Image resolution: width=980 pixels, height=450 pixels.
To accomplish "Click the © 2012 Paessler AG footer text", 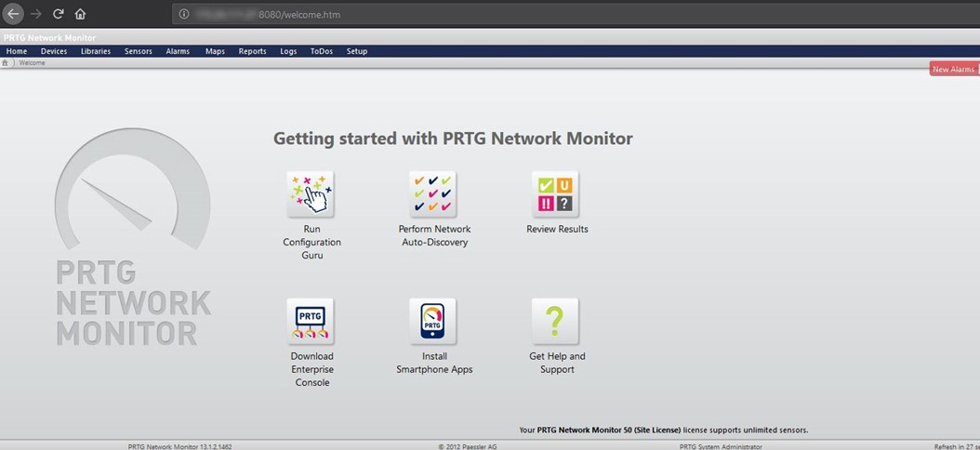I will [468, 446].
